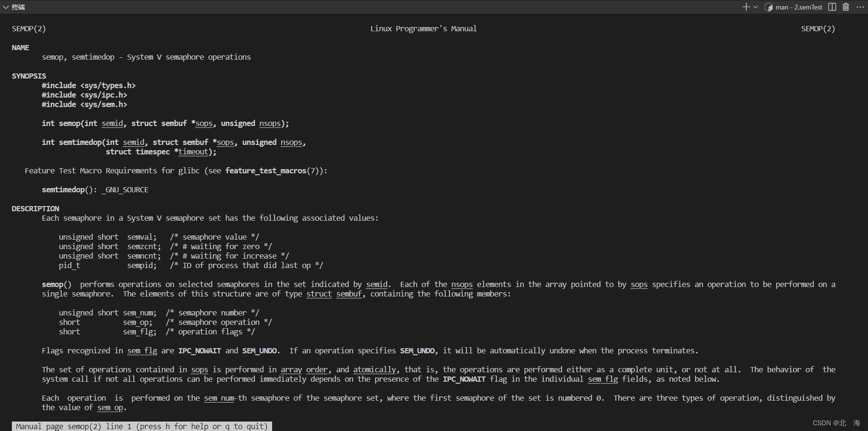This screenshot has width=868, height=431.
Task: Click 'Feature Test Macro Requirements' text
Action: point(91,171)
